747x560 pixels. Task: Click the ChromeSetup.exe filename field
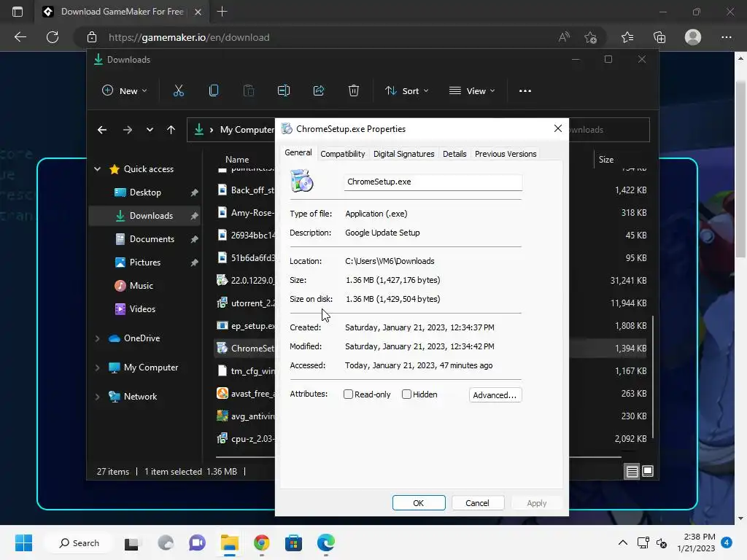(433, 182)
